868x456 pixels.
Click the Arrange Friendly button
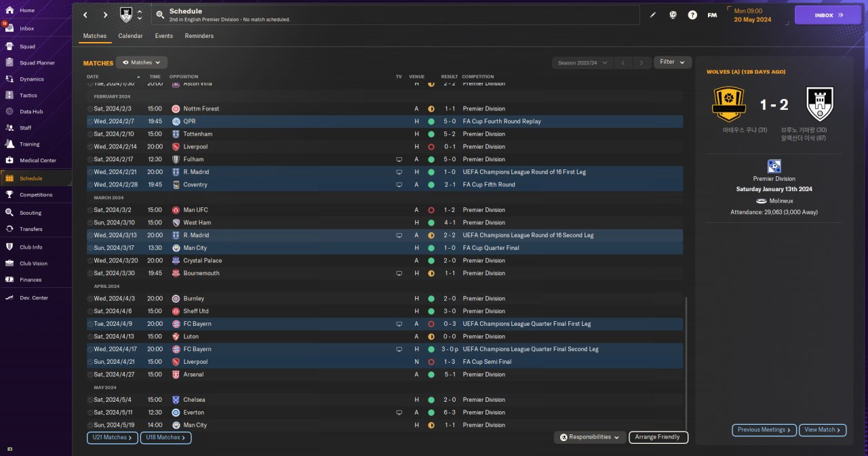tap(658, 438)
